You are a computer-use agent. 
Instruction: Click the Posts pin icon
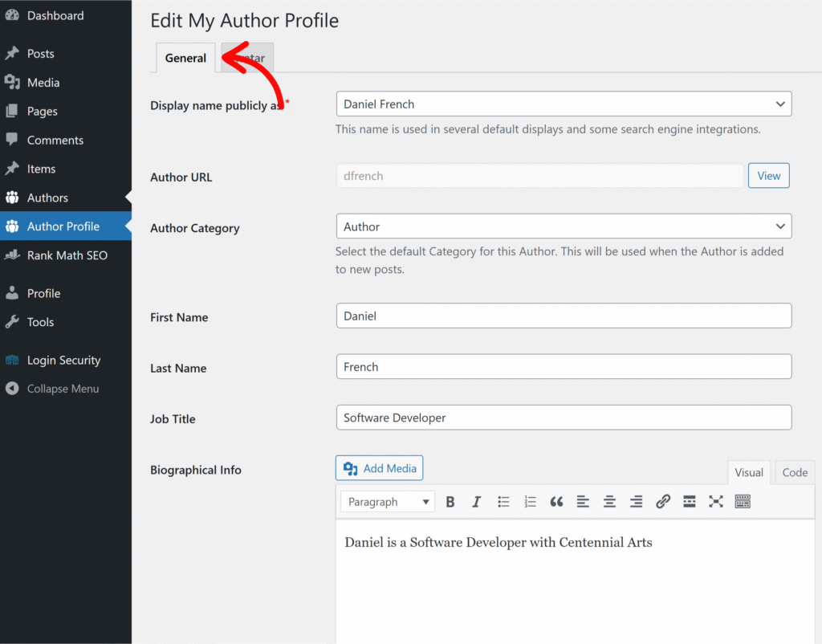(x=12, y=54)
